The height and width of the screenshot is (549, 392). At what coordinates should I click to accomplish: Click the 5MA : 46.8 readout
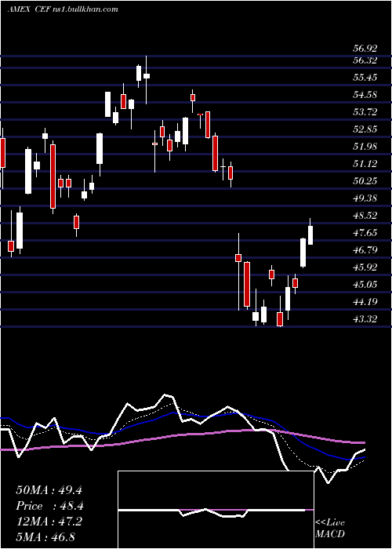(x=45, y=537)
